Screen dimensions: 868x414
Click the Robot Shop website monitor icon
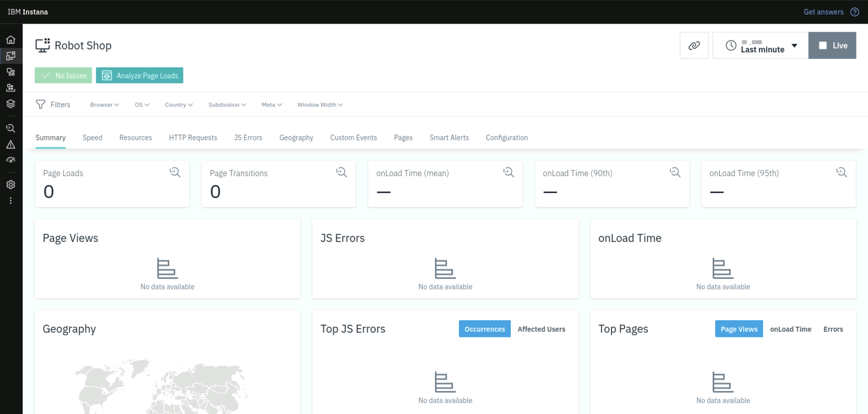point(42,45)
